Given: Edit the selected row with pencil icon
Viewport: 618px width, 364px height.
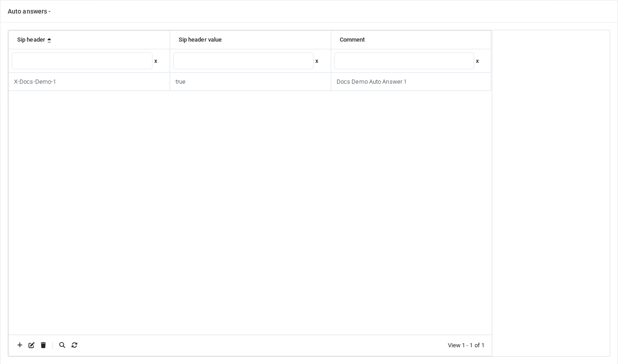Looking at the screenshot, I should (32, 345).
